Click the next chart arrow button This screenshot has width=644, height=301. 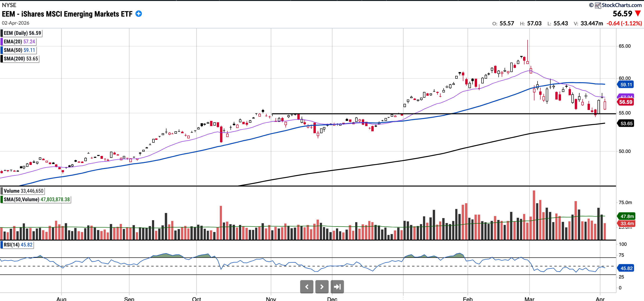click(322, 287)
